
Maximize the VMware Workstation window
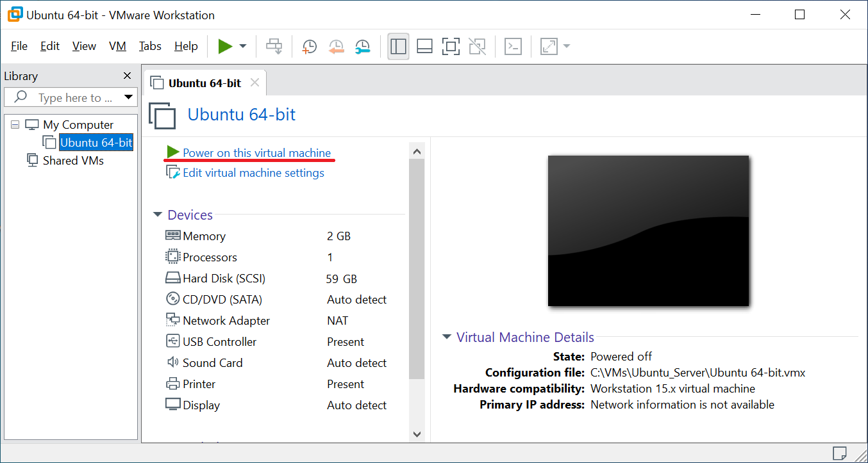799,15
